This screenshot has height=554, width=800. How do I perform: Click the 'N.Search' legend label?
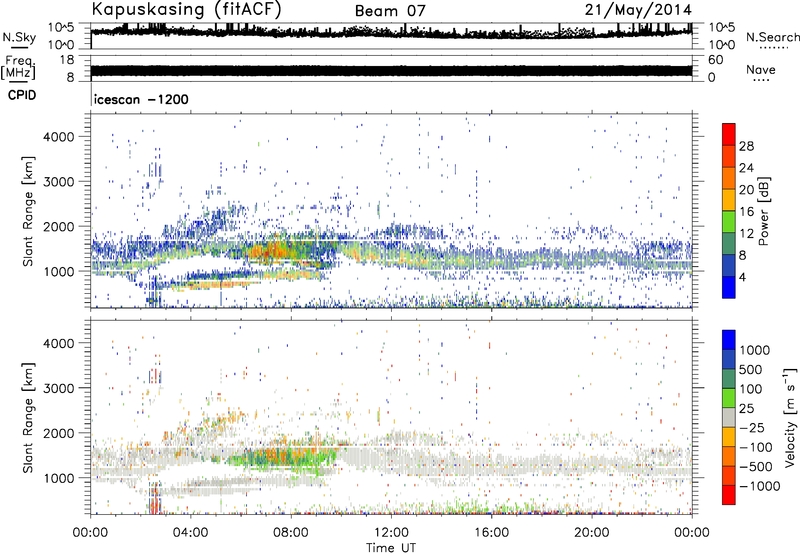tap(772, 37)
